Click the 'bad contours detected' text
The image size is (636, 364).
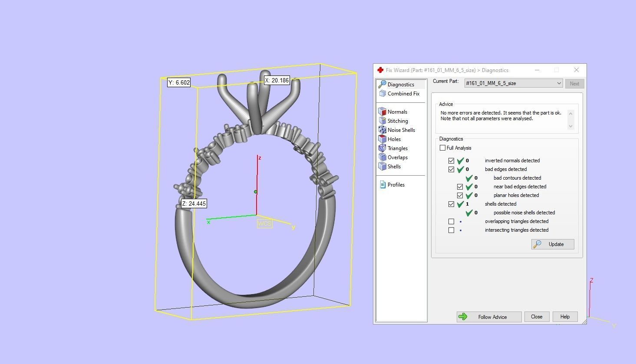[517, 178]
